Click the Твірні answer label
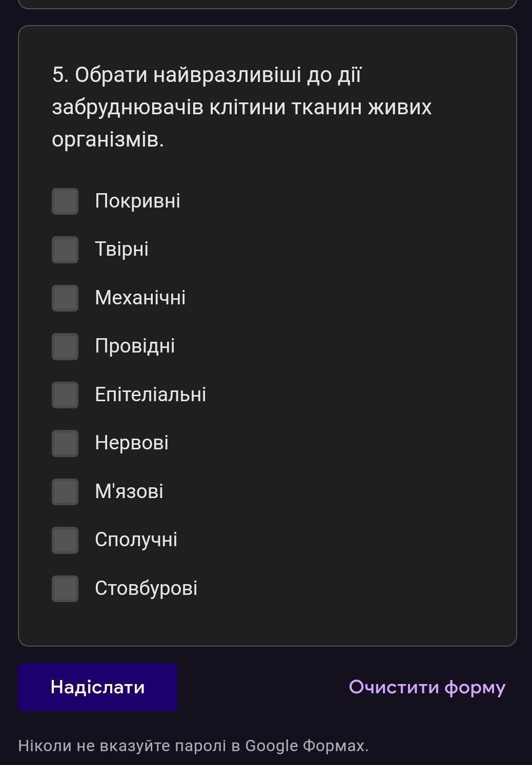532x765 pixels. pyautogui.click(x=121, y=249)
